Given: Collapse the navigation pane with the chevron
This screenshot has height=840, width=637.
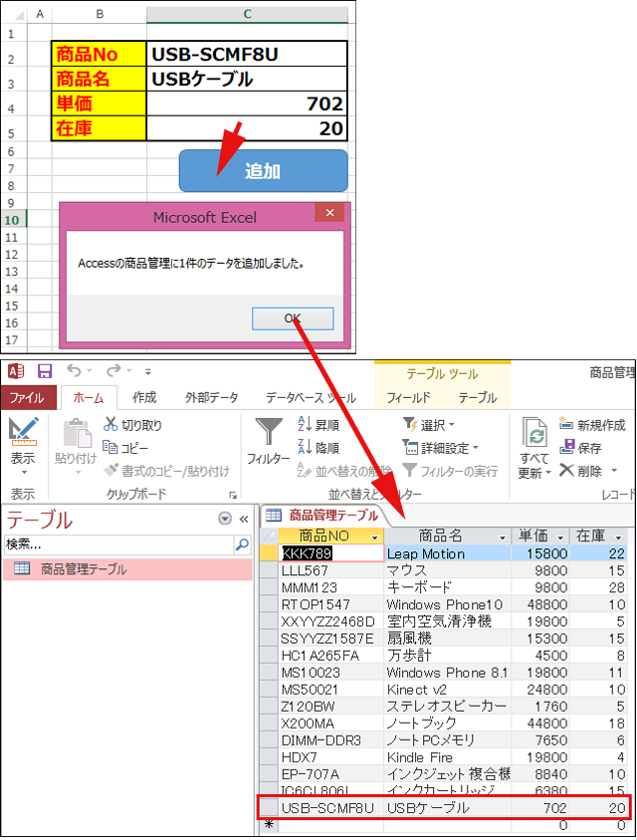Looking at the screenshot, I should (x=242, y=520).
